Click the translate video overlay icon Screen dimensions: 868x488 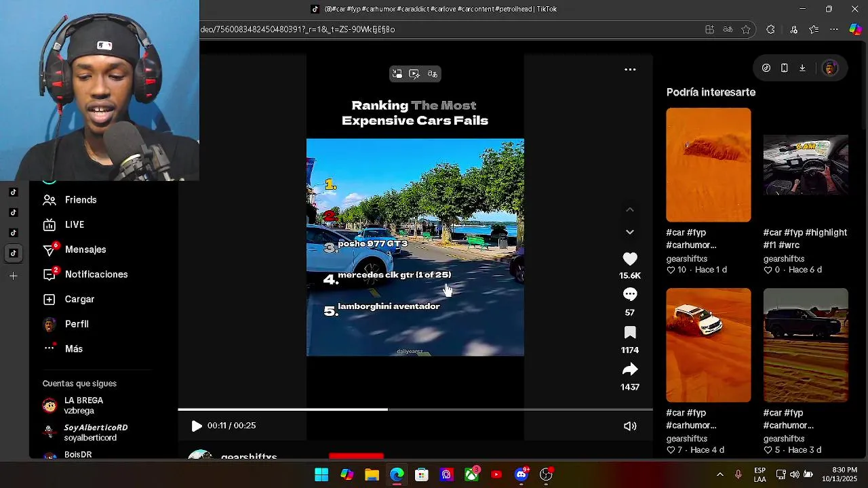pos(432,74)
